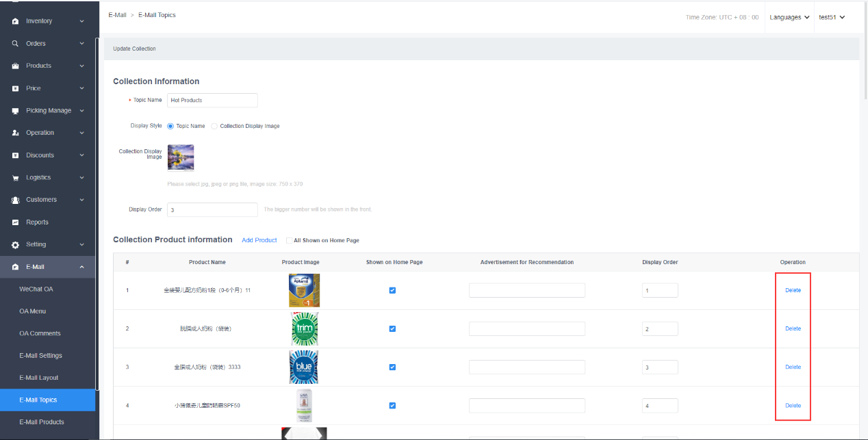Click the Logistics cart icon

[x=15, y=178]
